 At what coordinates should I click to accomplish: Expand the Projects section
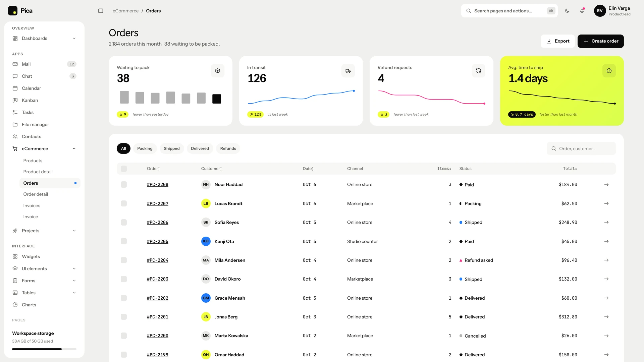coord(44,231)
